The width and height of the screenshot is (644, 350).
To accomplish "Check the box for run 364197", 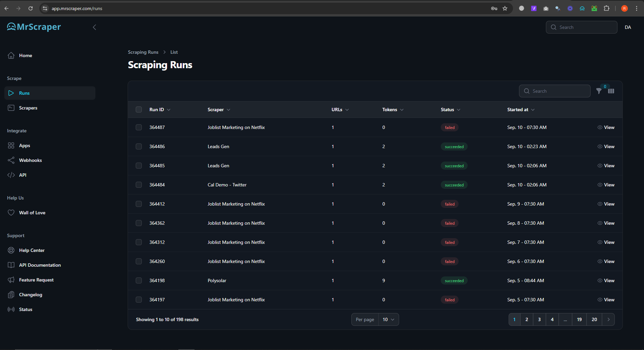I will point(139,300).
